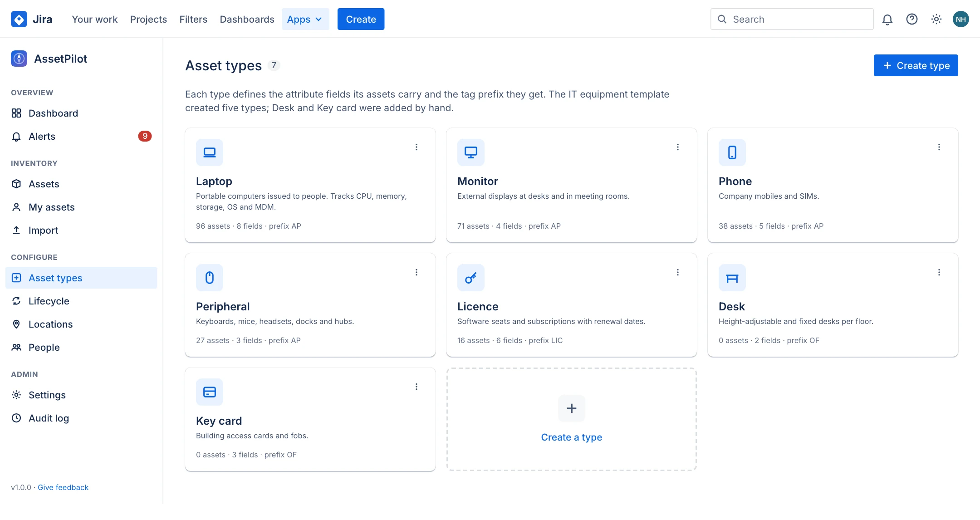
Task: Open the help question mark icon
Action: (x=911, y=19)
